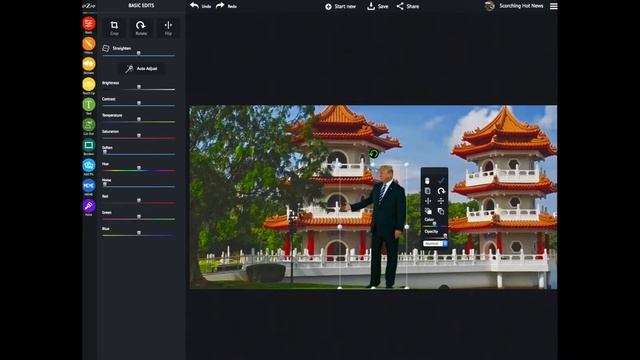This screenshot has width=640, height=360.
Task: Open the Scorching Hot News profile
Action: click(x=514, y=6)
